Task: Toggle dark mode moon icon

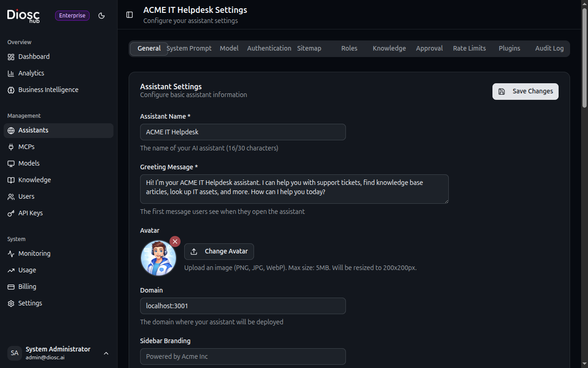Action: 102,16
